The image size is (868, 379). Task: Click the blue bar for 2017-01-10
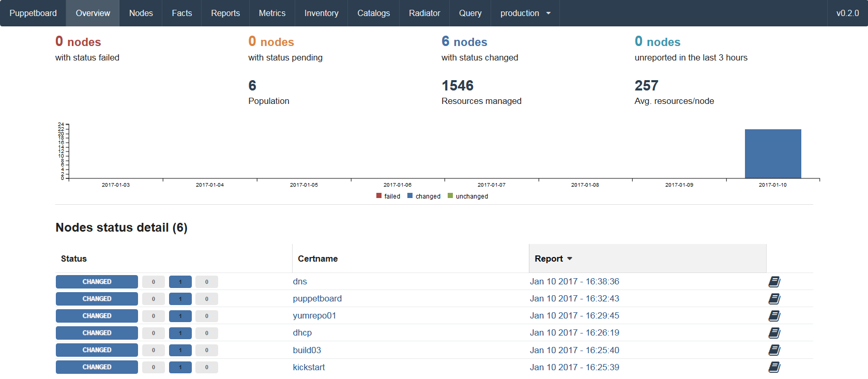coord(772,154)
